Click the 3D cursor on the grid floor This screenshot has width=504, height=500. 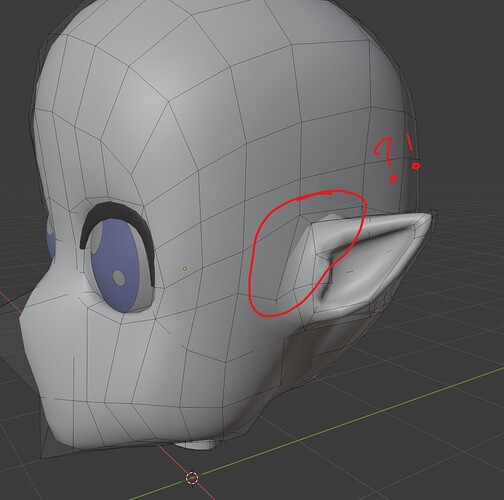(x=192, y=478)
